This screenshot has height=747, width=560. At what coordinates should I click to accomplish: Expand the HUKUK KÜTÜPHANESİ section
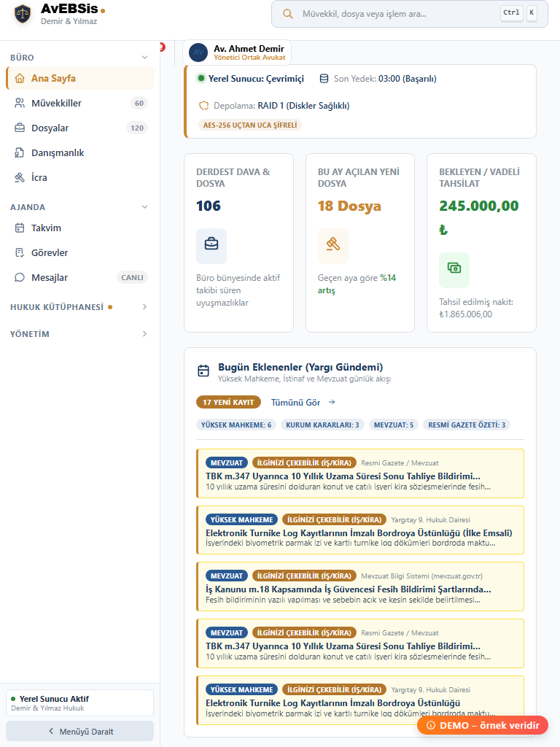[x=79, y=307]
